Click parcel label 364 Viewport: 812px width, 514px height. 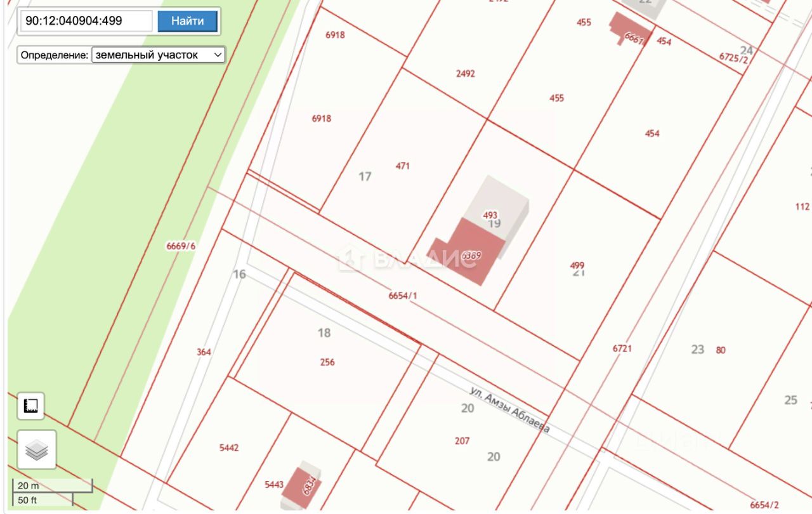204,352
